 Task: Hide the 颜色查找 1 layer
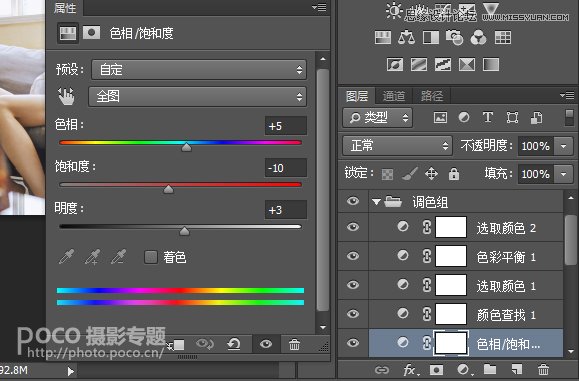(353, 314)
